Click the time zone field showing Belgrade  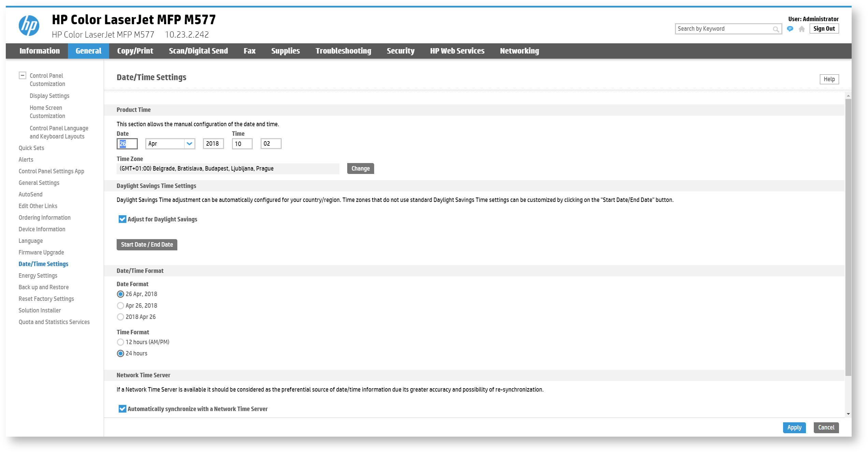[x=228, y=169]
